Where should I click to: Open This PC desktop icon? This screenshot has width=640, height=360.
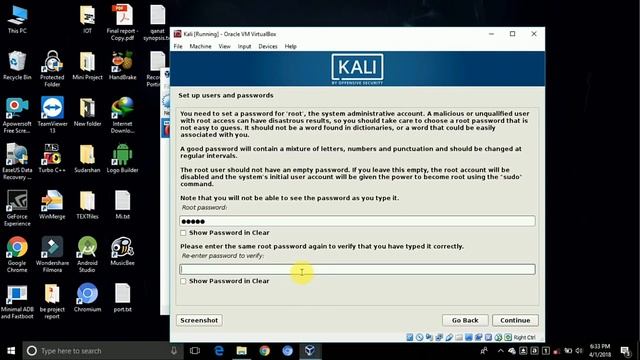coord(17,19)
